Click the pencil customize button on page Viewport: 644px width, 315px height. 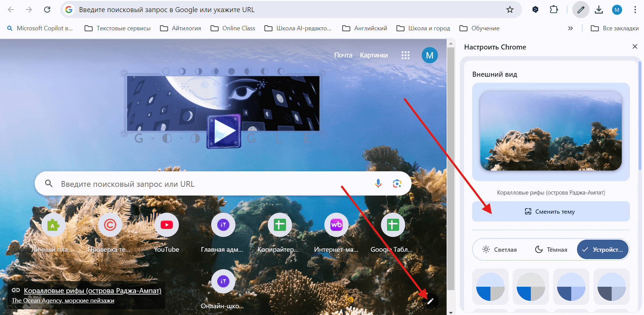430,301
